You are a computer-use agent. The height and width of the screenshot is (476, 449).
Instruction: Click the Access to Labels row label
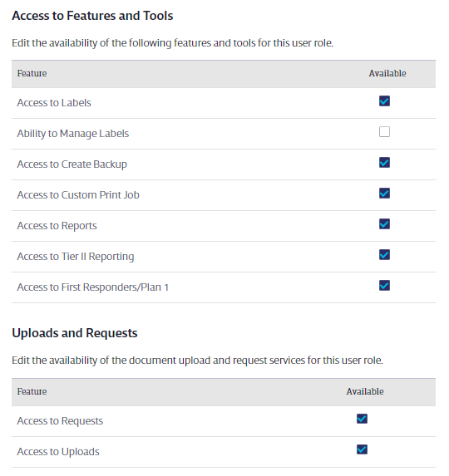(x=54, y=103)
